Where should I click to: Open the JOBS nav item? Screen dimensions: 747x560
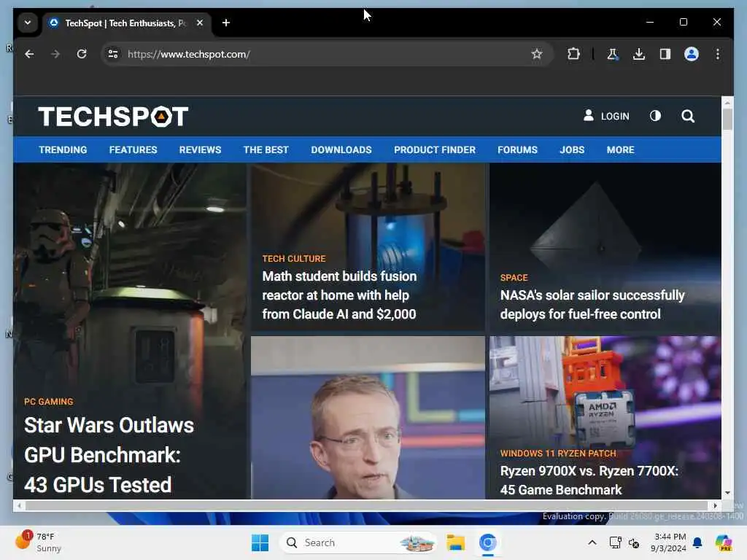[572, 150]
